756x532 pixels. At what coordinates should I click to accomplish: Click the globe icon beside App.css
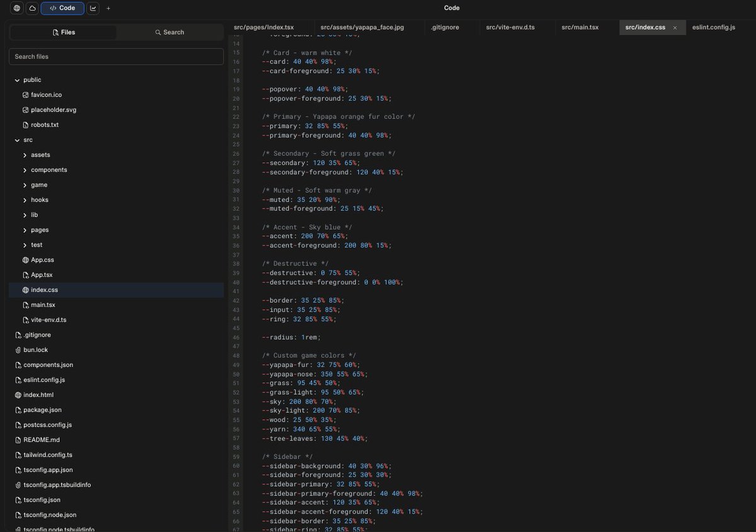click(26, 259)
